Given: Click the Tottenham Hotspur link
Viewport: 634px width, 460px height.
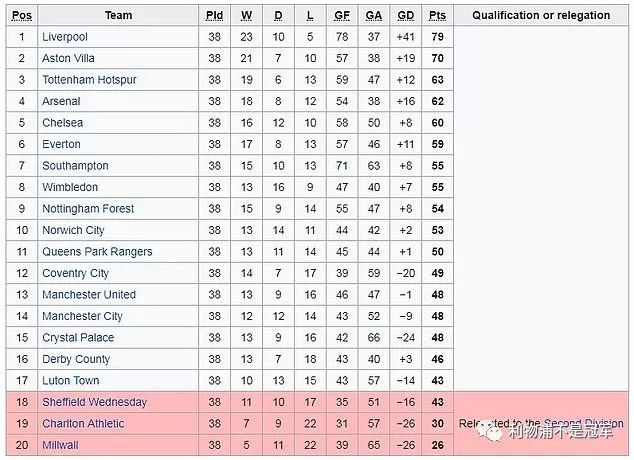Looking at the screenshot, I should pos(89,80).
